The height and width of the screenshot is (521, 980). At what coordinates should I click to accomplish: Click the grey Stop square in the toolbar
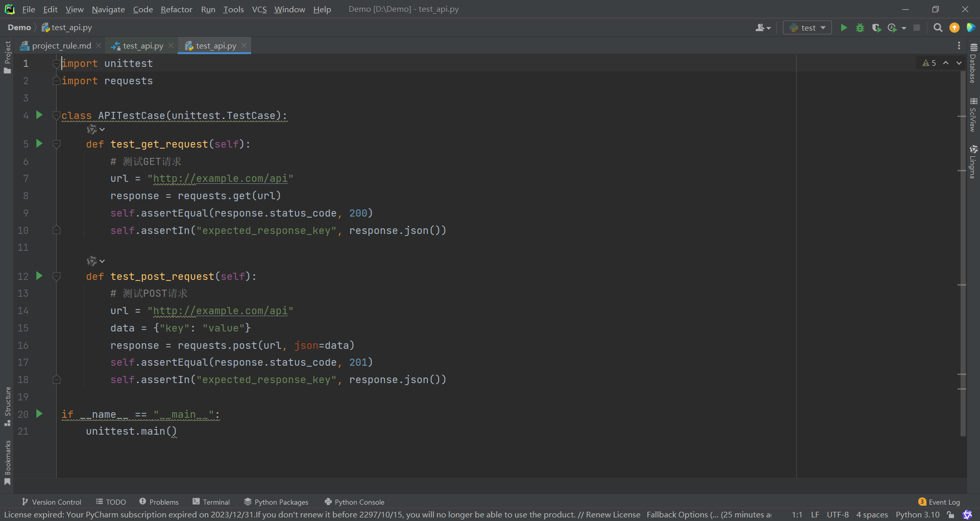point(917,28)
